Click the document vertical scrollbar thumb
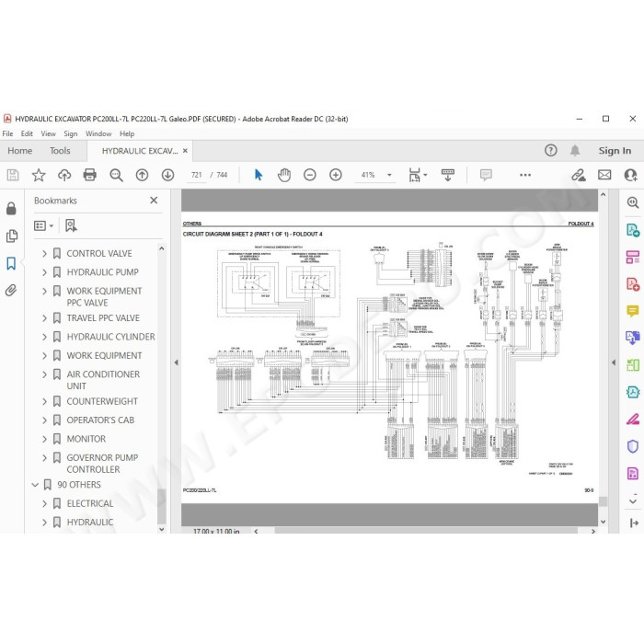Viewport: 644px width, 644px height. click(x=603, y=501)
